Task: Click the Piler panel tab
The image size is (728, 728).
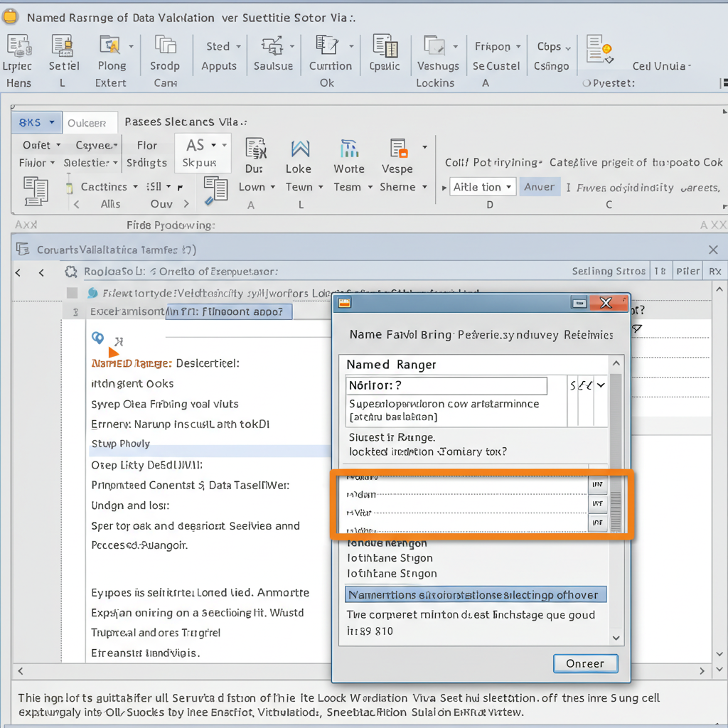Action: tap(688, 271)
